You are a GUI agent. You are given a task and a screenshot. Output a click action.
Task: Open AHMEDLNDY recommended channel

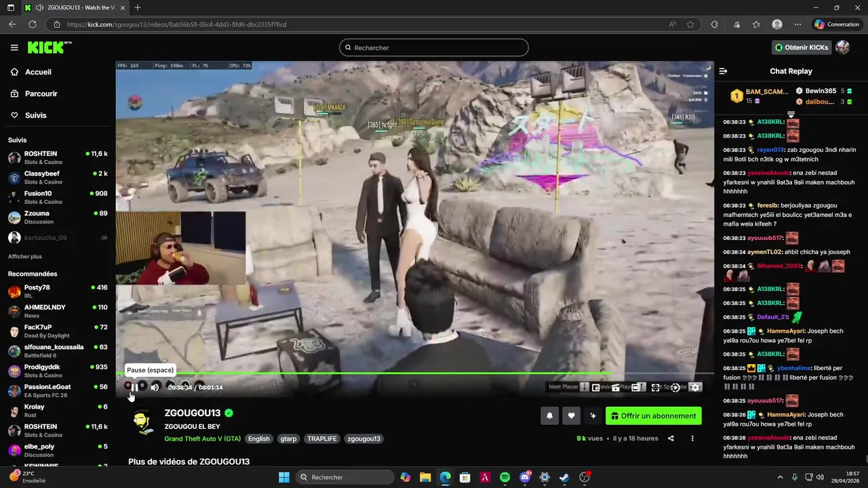coord(58,311)
